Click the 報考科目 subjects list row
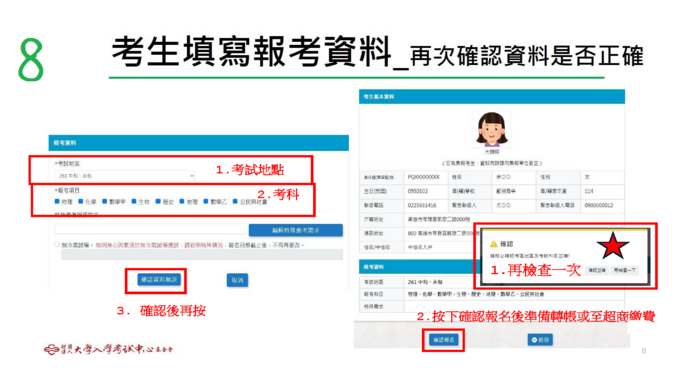 coord(492,294)
